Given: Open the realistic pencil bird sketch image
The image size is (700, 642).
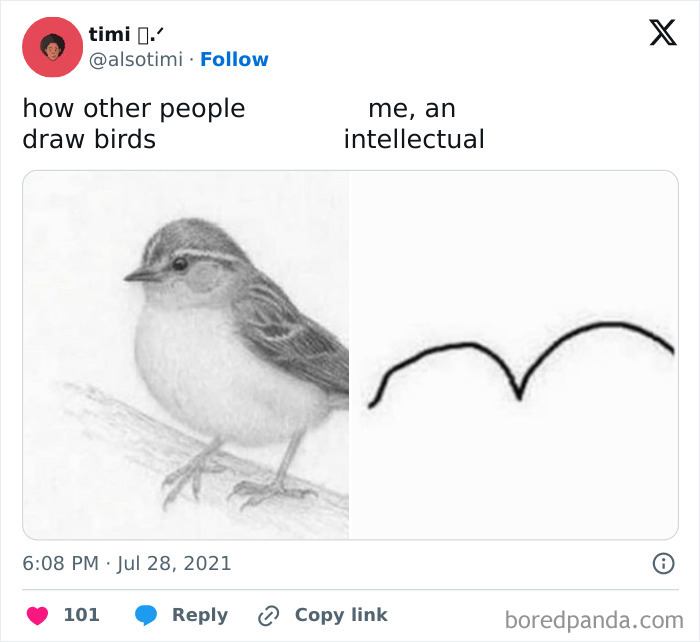Looking at the screenshot, I should click(186, 355).
